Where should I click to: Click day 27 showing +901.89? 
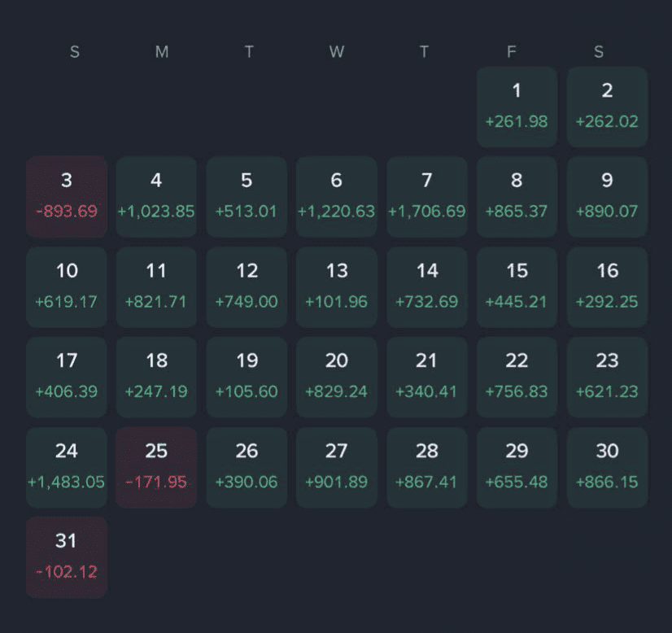click(x=336, y=467)
